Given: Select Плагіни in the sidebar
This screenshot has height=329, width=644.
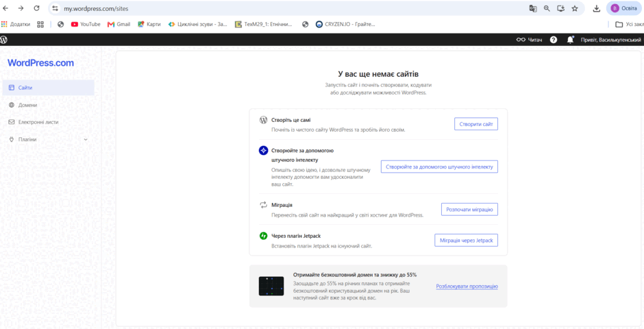Looking at the screenshot, I should coord(49,139).
